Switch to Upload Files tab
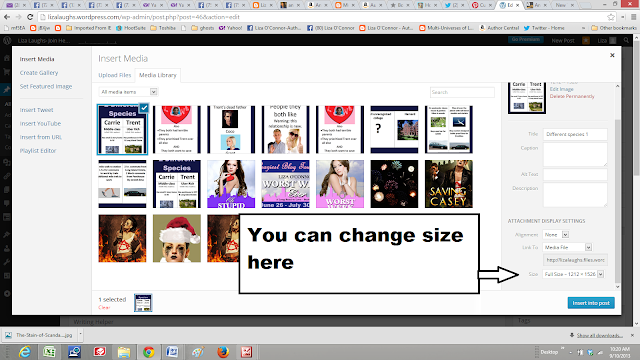 [115, 75]
